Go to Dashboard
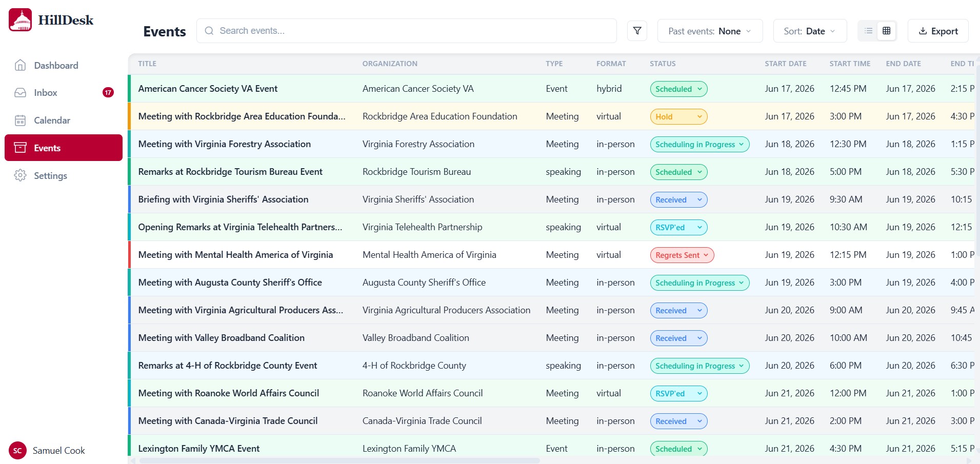 [x=64, y=65]
